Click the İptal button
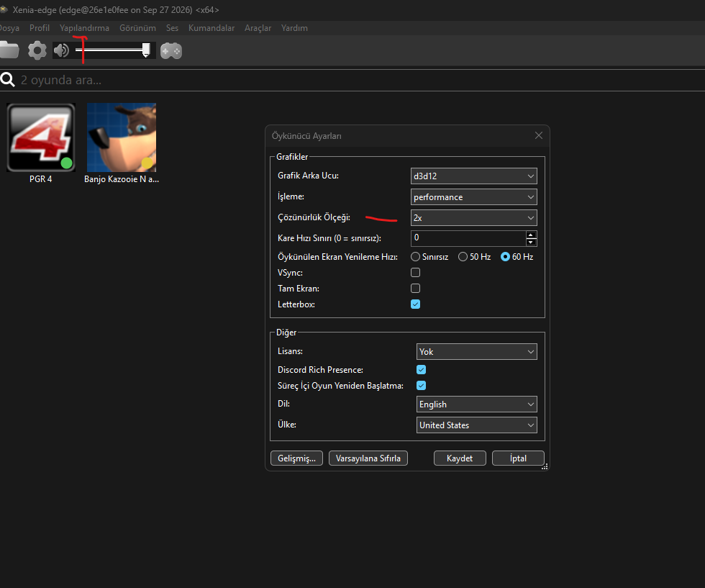Viewport: 705px width, 588px height. [x=519, y=458]
